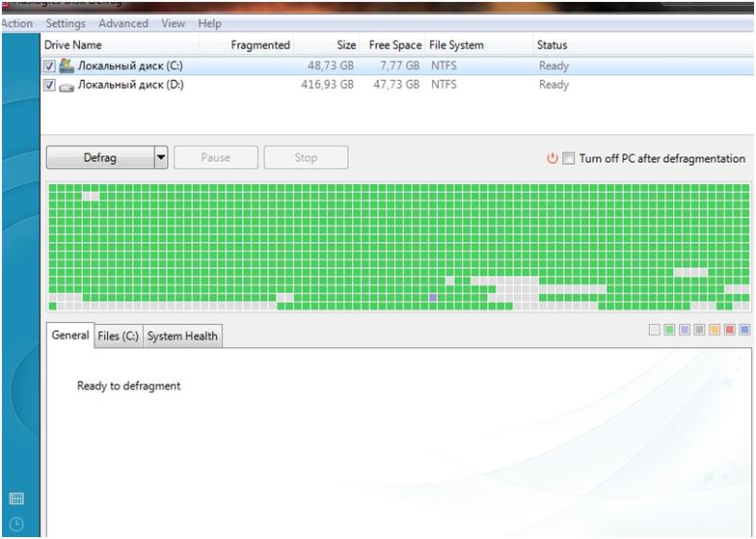Click the 48,73 GB size value
Screen dimensions: 756x539
pyautogui.click(x=331, y=66)
